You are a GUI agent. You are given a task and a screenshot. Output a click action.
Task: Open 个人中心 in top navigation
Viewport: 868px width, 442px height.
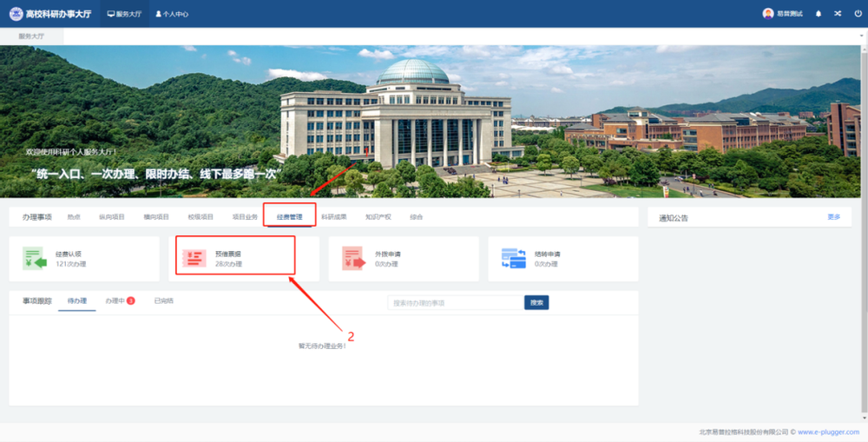pos(172,14)
